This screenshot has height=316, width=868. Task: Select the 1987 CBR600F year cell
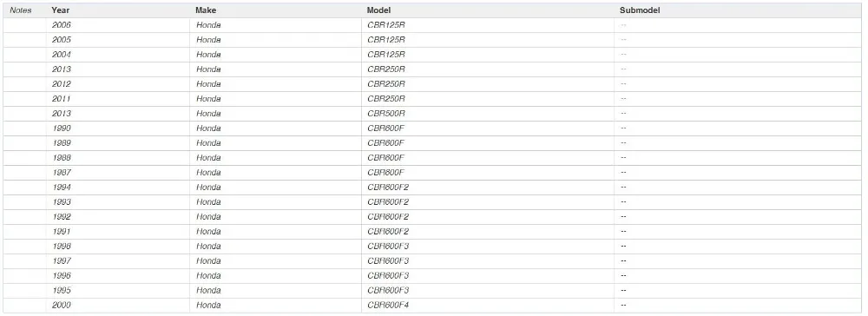pyautogui.click(x=118, y=172)
